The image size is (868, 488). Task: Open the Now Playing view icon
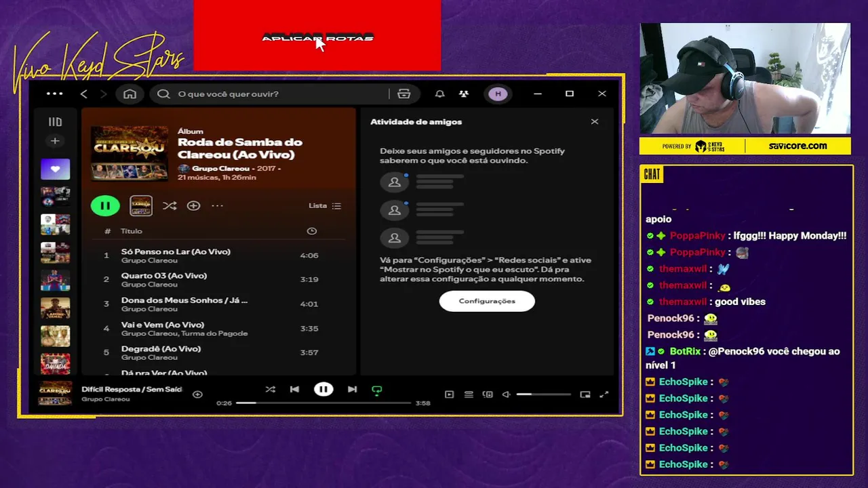(x=449, y=394)
